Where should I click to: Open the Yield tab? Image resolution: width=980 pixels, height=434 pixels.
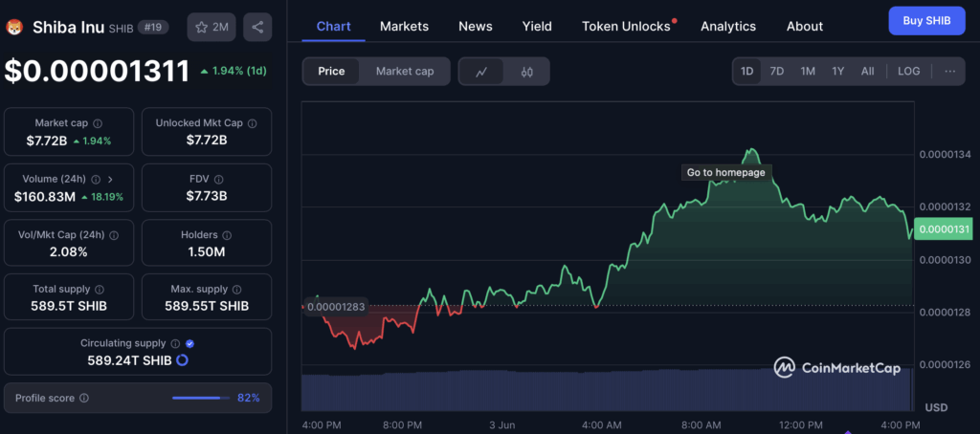pos(537,26)
